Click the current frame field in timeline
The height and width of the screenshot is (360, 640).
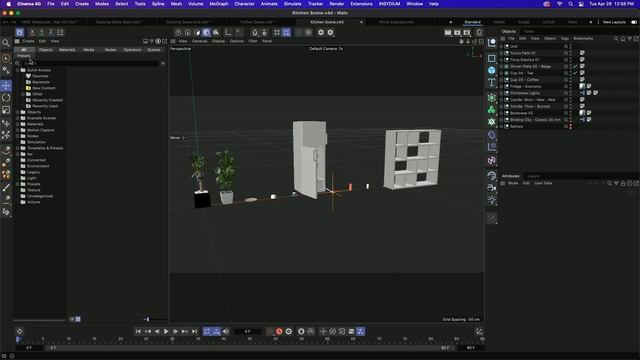[247, 331]
